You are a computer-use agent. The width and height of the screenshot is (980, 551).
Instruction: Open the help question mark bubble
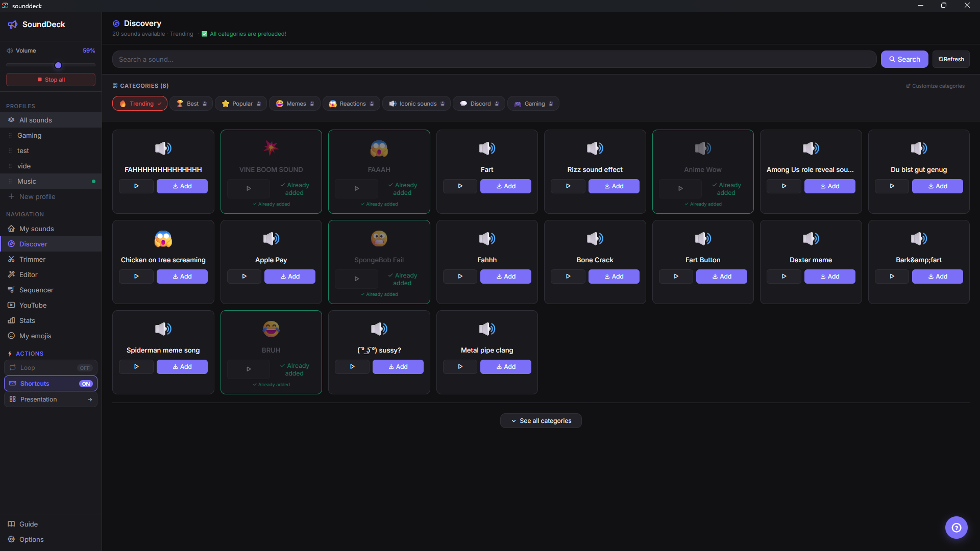pyautogui.click(x=956, y=528)
